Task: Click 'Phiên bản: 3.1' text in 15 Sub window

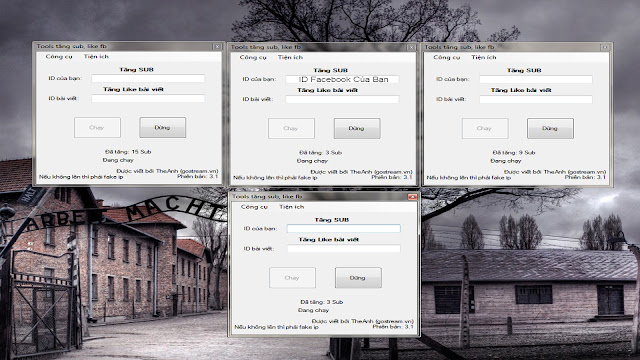Action: [x=198, y=177]
